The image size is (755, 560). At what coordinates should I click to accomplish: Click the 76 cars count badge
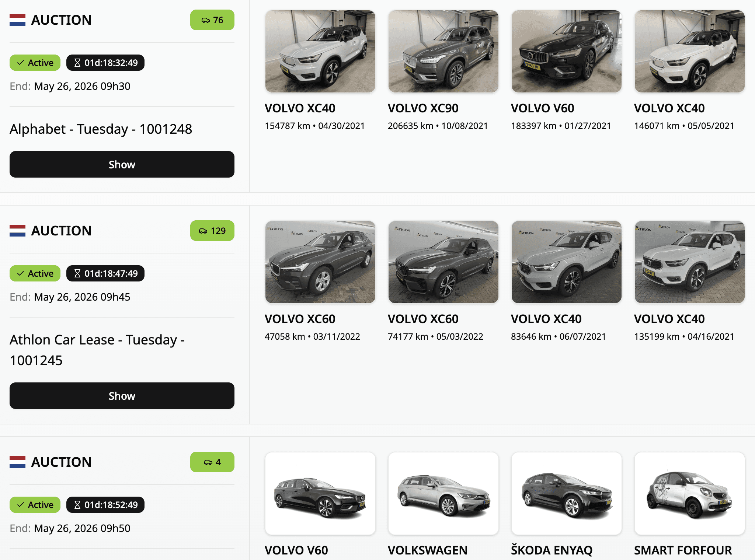tap(212, 20)
